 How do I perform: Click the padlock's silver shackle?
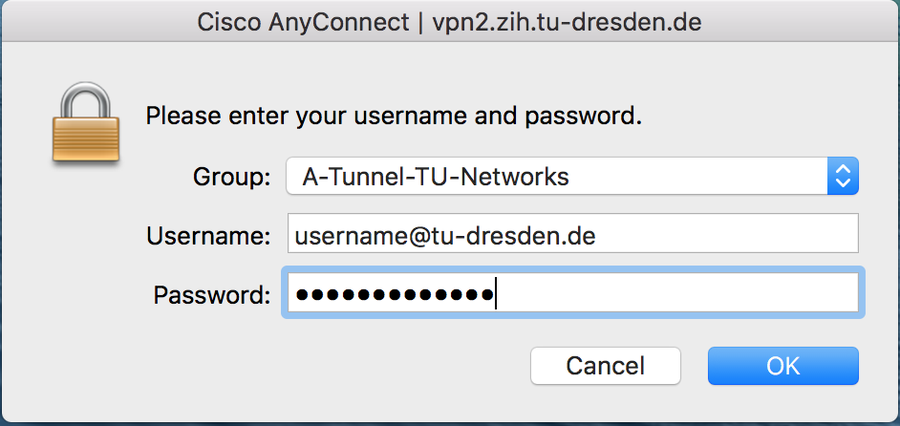click(x=86, y=99)
